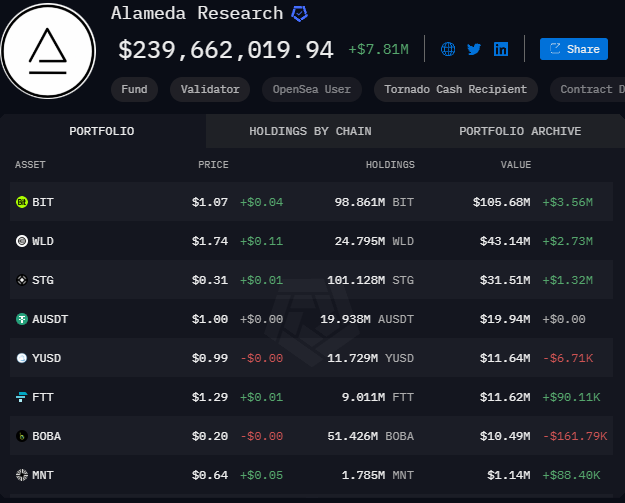Click the WLD token icon
This screenshot has width=625, height=503.
(22, 241)
